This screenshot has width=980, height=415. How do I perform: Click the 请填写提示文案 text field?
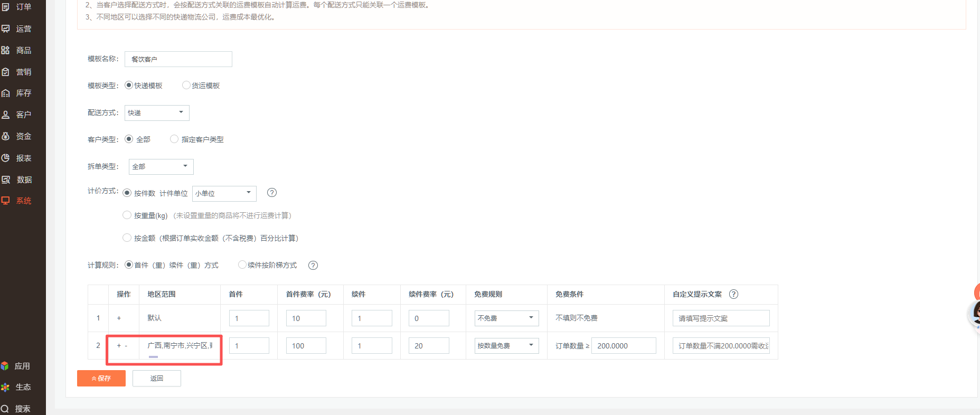coord(721,318)
